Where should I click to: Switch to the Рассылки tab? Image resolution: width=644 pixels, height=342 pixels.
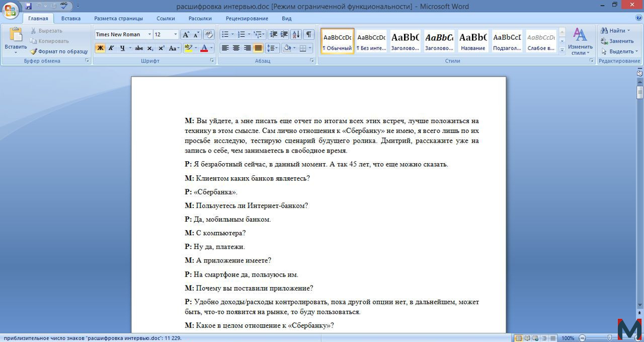[x=200, y=19]
